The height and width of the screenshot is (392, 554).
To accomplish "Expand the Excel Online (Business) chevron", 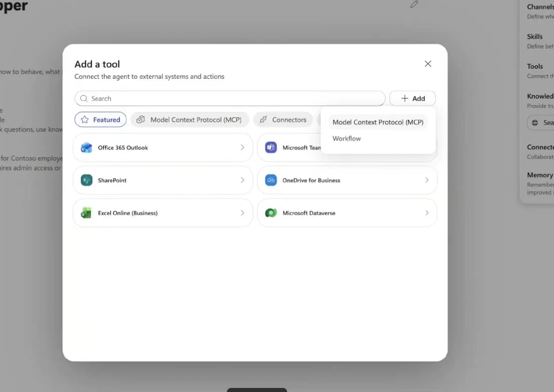I will pyautogui.click(x=243, y=213).
